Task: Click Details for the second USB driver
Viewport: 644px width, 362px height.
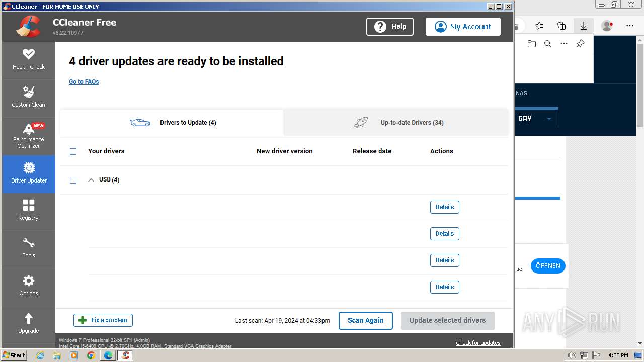Action: (x=445, y=234)
